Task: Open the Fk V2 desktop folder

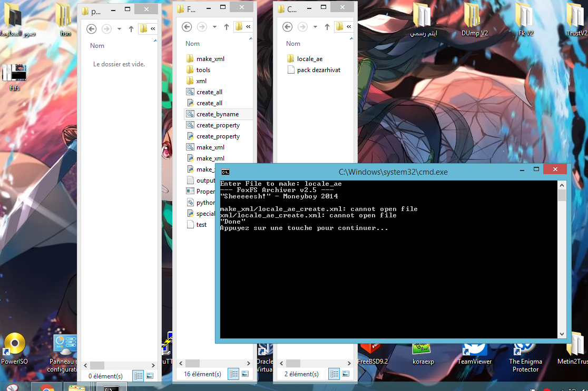Action: click(x=525, y=19)
